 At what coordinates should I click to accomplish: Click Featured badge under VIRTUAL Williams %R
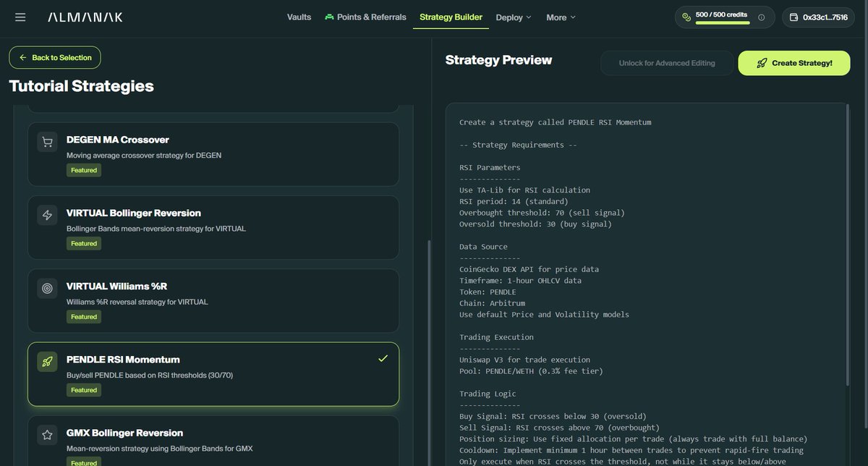[x=84, y=316]
